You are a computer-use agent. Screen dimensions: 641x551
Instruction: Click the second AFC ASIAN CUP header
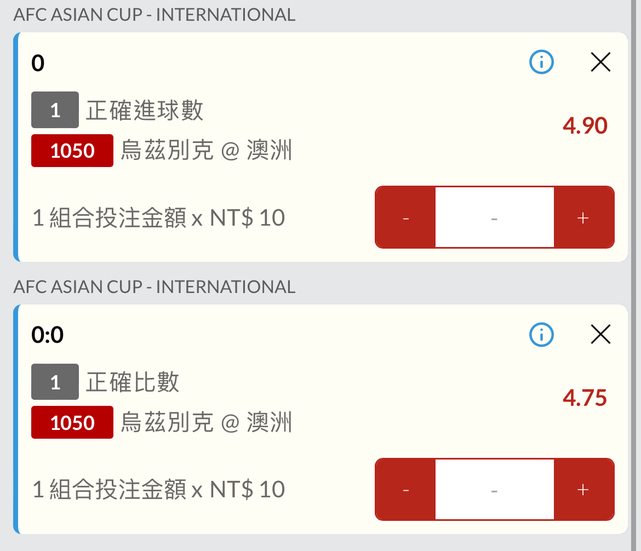154,287
